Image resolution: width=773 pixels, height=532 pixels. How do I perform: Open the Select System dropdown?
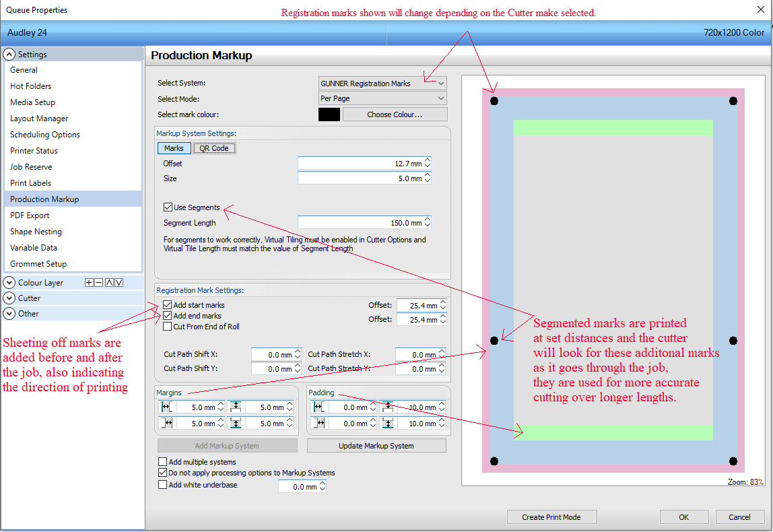[x=382, y=84]
